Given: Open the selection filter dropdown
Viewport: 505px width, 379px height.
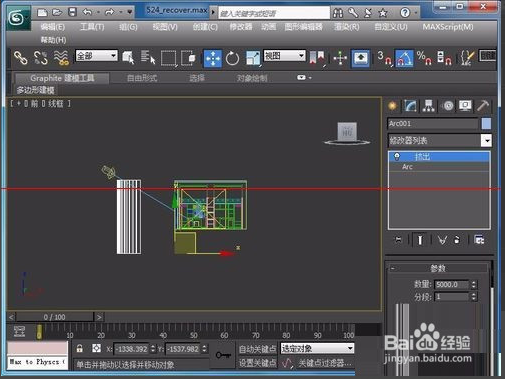Looking at the screenshot, I should (x=97, y=56).
